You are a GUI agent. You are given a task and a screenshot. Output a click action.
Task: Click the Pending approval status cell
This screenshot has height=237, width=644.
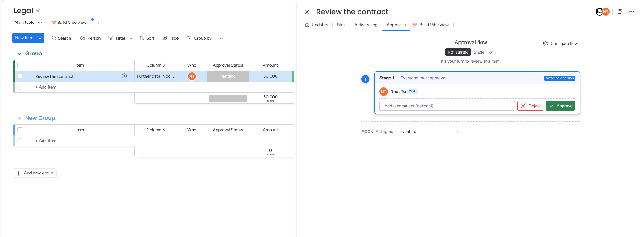click(228, 76)
